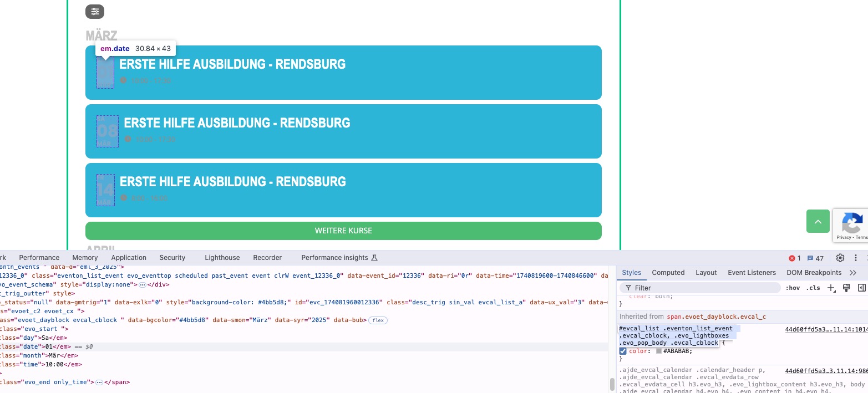868x393 pixels.
Task: Expand the collapsed evo_event_schema div ellipsis
Action: [x=142, y=284]
